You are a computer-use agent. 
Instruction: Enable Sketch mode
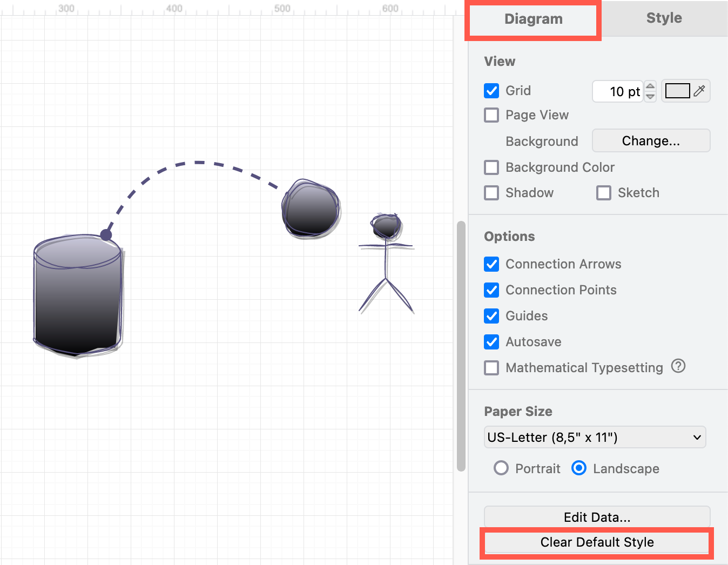coord(603,193)
